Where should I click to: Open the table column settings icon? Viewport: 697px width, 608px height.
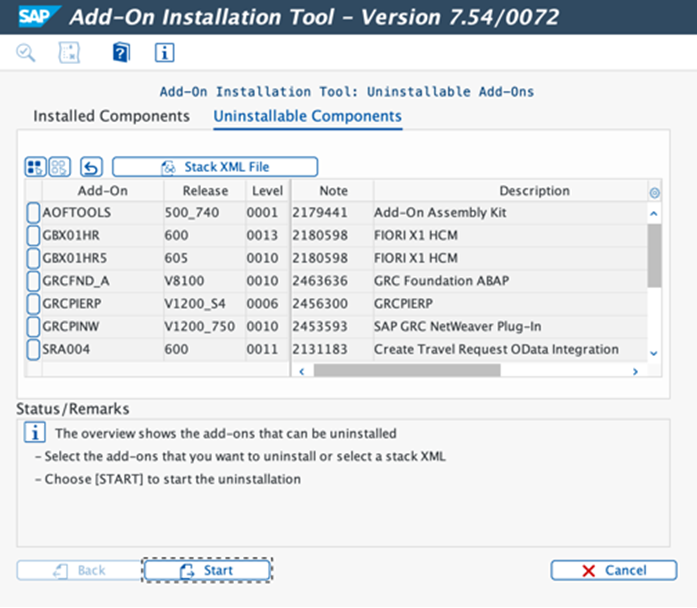(654, 193)
